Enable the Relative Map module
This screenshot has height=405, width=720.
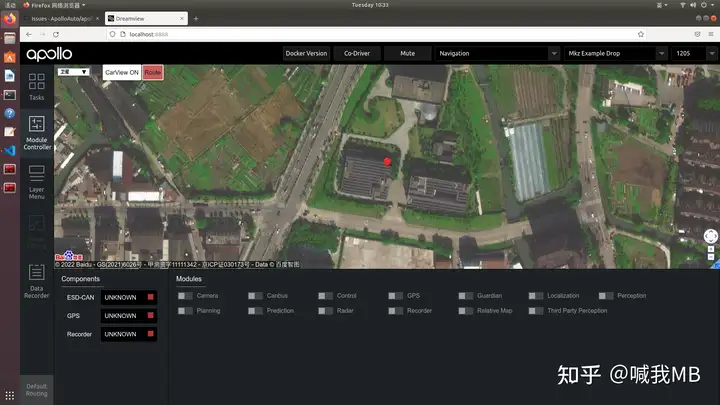466,311
